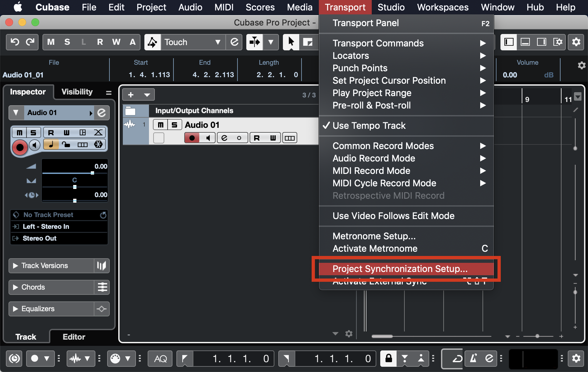Click the lanes display icon in Inspector

[83, 144]
